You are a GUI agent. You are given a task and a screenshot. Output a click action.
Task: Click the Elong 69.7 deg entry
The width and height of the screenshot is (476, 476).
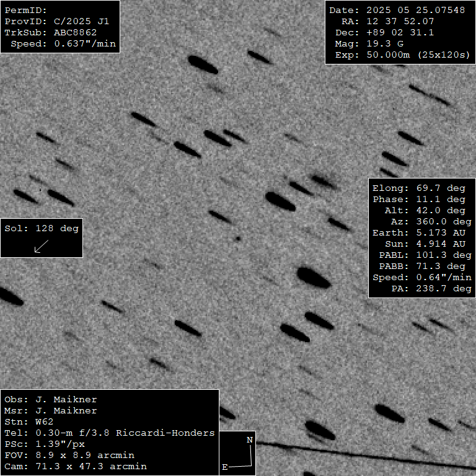(418, 188)
